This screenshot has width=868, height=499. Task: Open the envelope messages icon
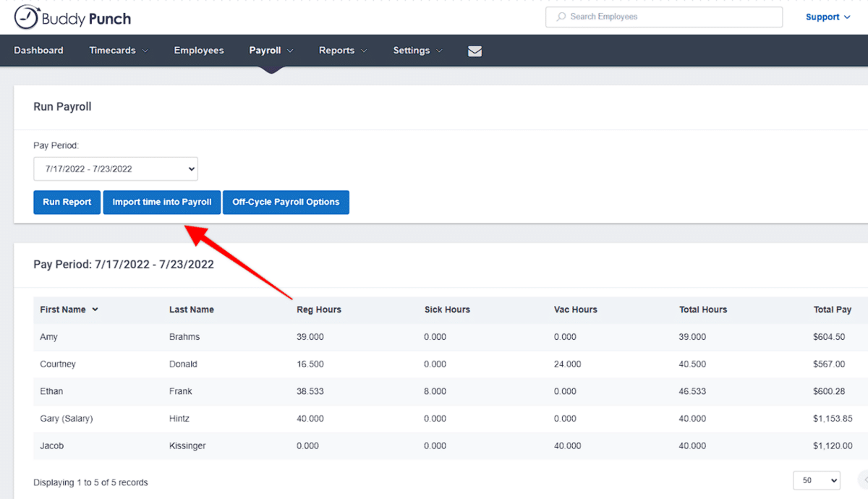tap(475, 51)
